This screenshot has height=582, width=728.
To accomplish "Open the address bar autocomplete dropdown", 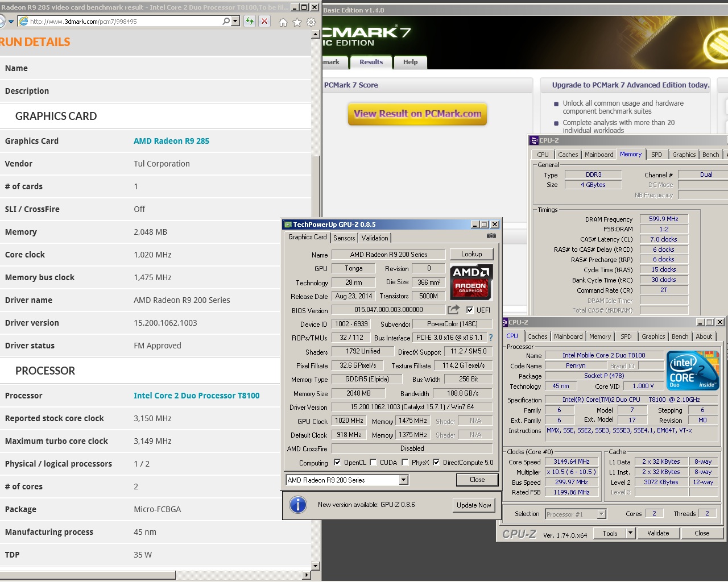I will pyautogui.click(x=235, y=21).
